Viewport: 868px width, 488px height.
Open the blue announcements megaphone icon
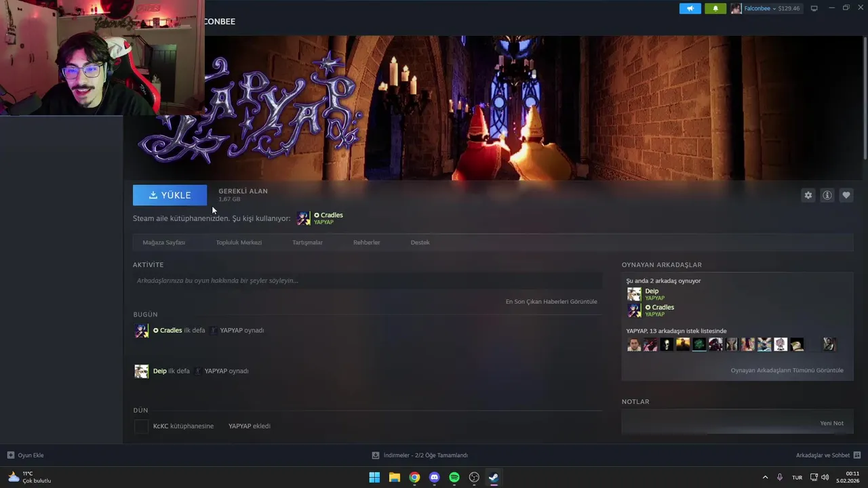coord(690,9)
